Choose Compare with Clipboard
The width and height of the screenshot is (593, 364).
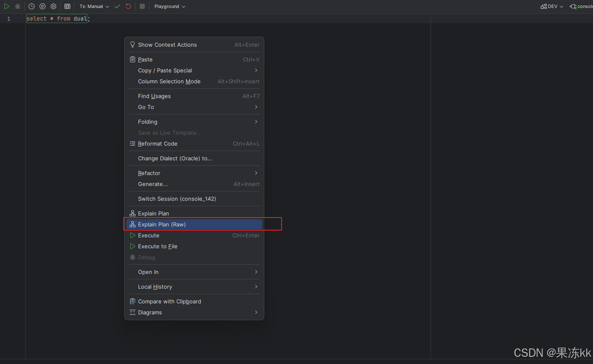[194, 301]
